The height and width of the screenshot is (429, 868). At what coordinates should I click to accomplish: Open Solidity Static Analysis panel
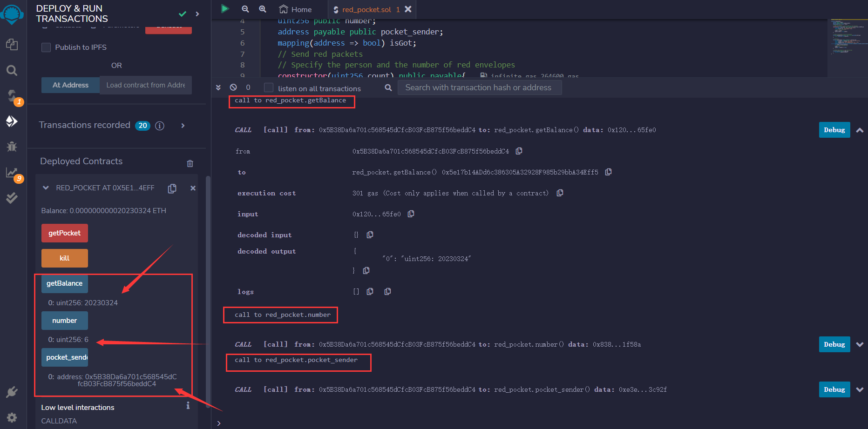[x=13, y=172]
